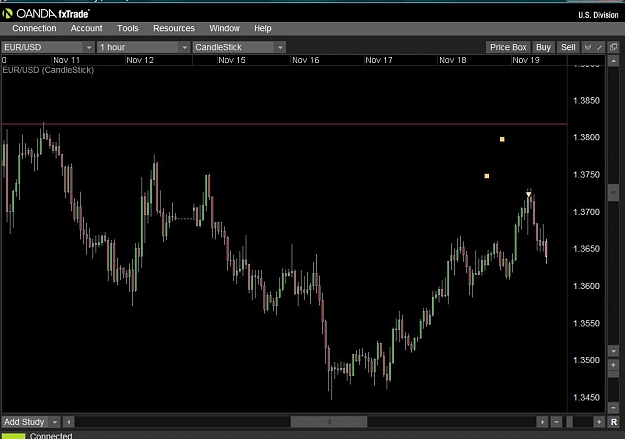This screenshot has width=625, height=439.
Task: Click the Nov 19 date label
Action: tap(526, 60)
